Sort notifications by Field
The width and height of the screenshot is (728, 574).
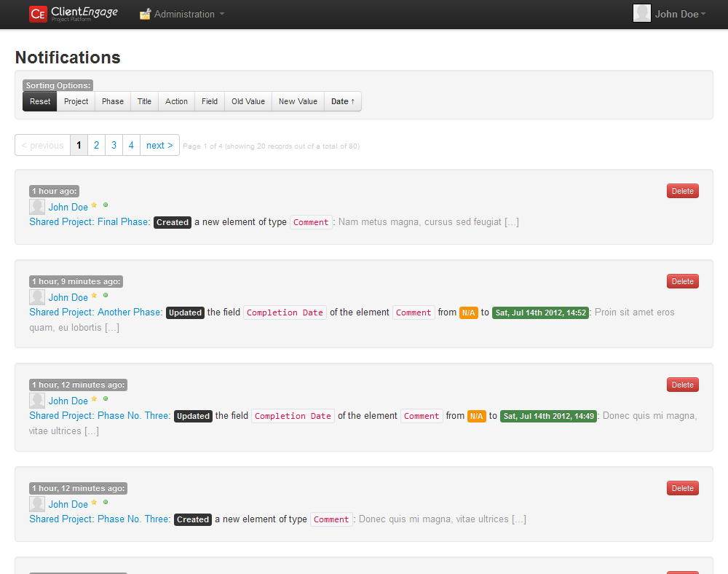[x=210, y=101]
